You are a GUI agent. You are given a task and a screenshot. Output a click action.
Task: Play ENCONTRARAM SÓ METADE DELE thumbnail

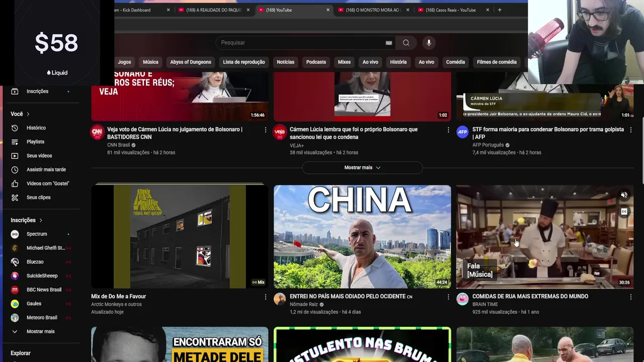tap(180, 344)
